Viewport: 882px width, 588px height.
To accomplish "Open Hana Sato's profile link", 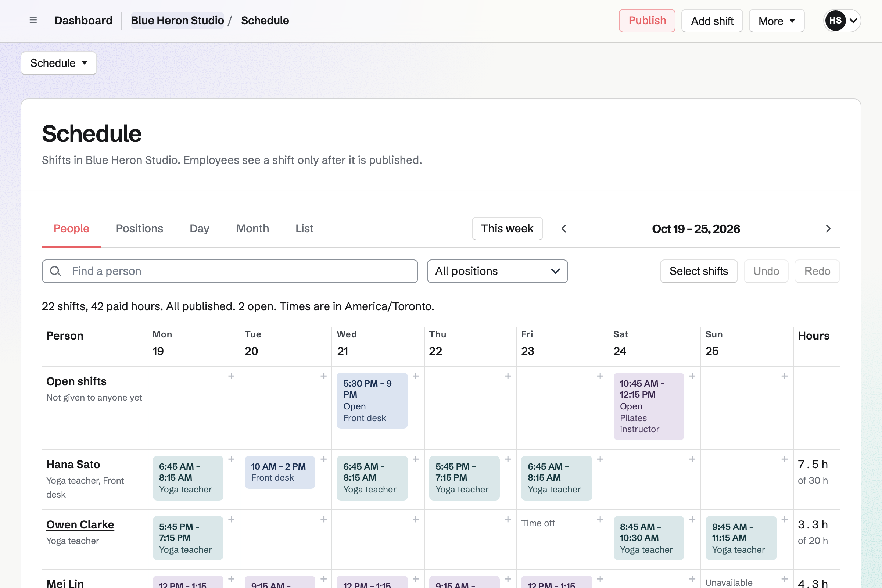I will pos(73,465).
